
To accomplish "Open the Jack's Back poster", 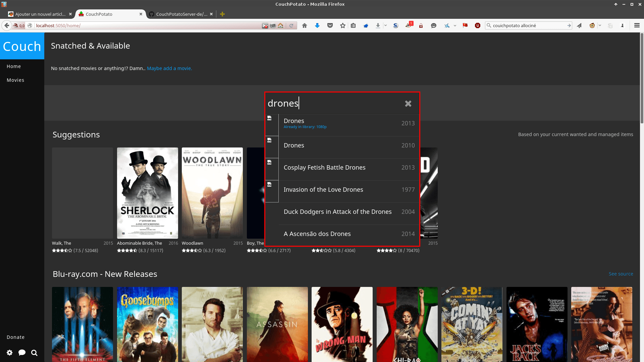I will coord(537,324).
